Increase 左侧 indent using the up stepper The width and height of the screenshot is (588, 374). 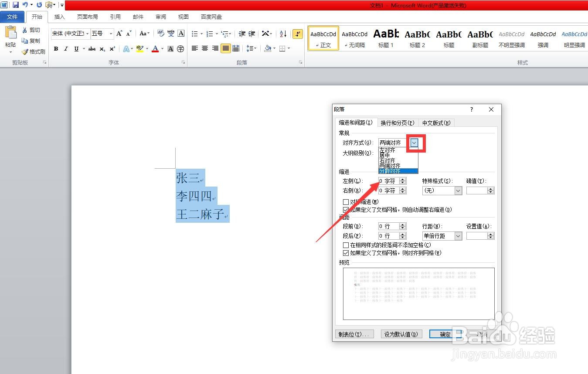(402, 179)
